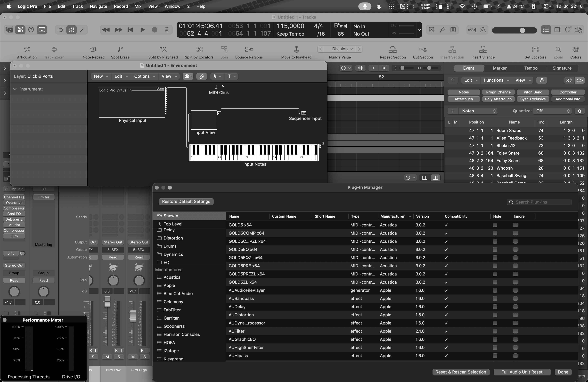Click the Pitch Bend filter button
588x382 pixels.
coord(533,92)
